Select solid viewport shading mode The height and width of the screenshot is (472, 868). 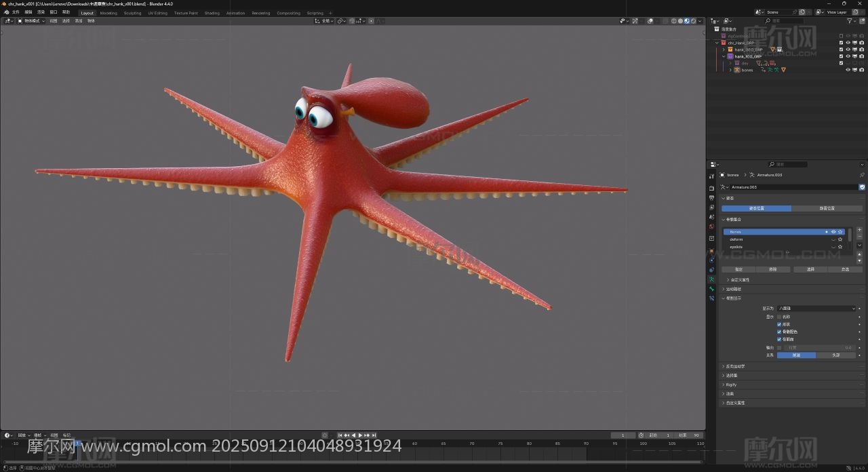click(x=679, y=21)
